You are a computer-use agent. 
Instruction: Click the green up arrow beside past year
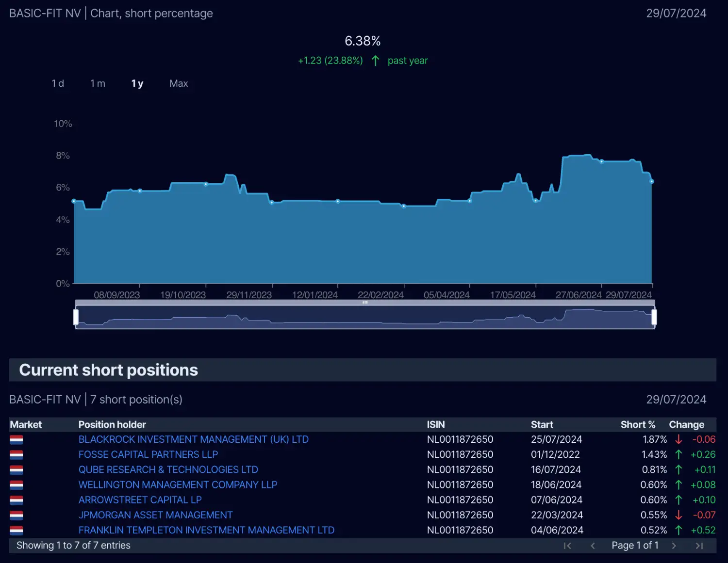[x=375, y=61]
